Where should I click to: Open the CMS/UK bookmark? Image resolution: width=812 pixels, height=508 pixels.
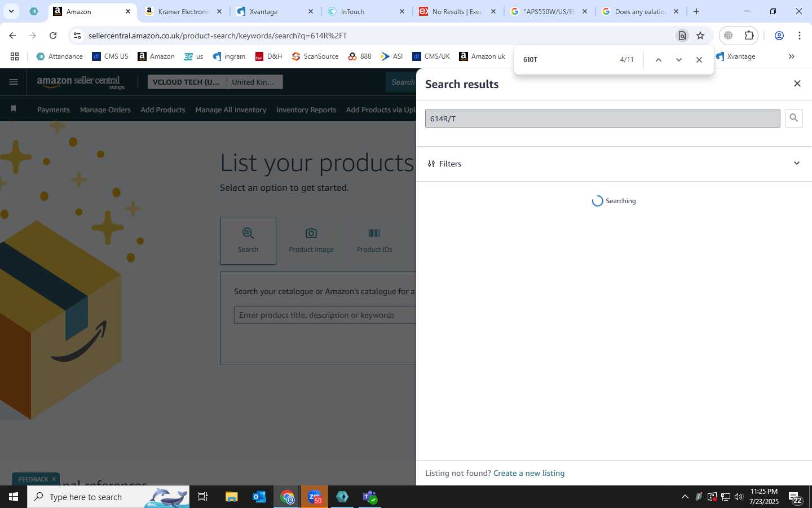(x=431, y=56)
